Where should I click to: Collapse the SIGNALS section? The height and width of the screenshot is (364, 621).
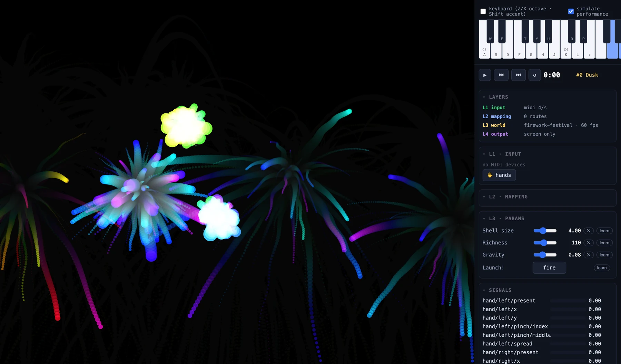tap(484, 290)
